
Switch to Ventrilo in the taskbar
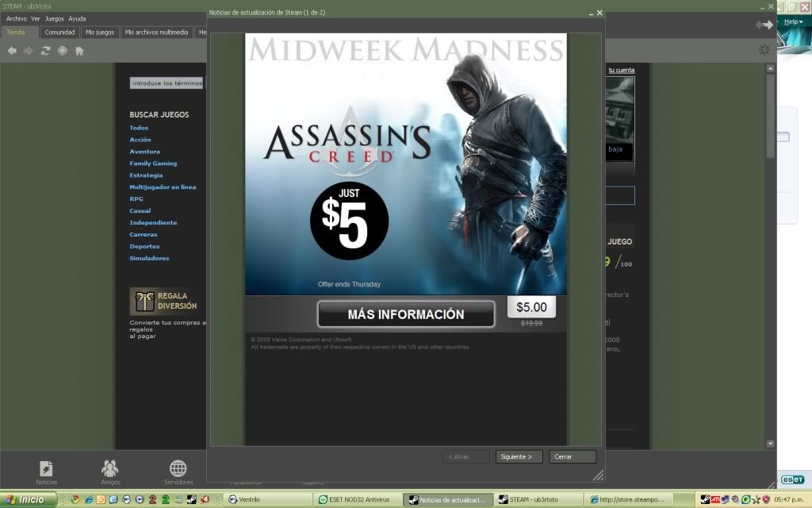coord(268,500)
